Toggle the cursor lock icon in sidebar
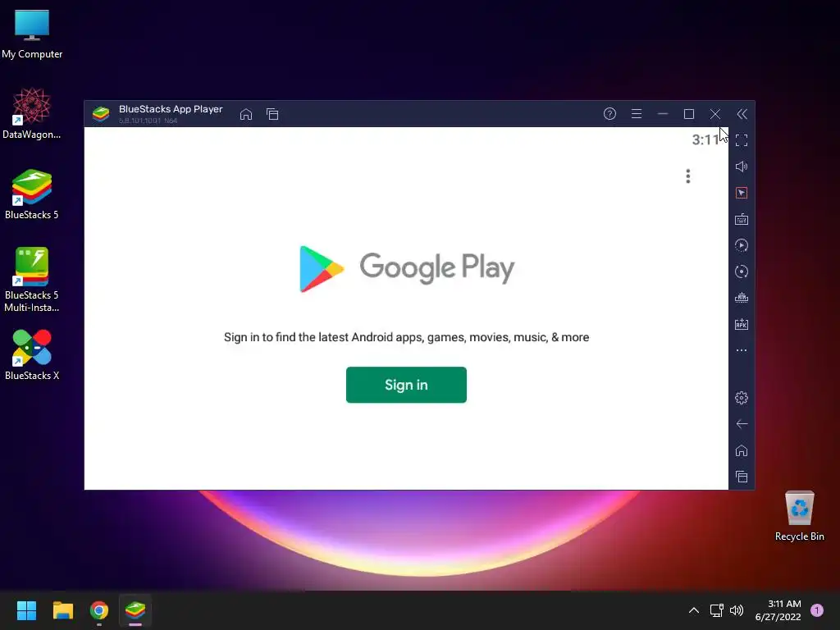Screen dimensions: 840x630 [x=742, y=193]
